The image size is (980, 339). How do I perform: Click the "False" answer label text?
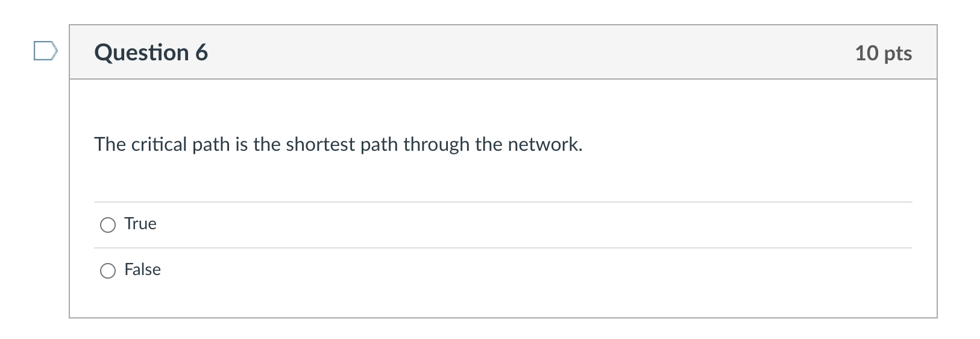click(x=142, y=270)
